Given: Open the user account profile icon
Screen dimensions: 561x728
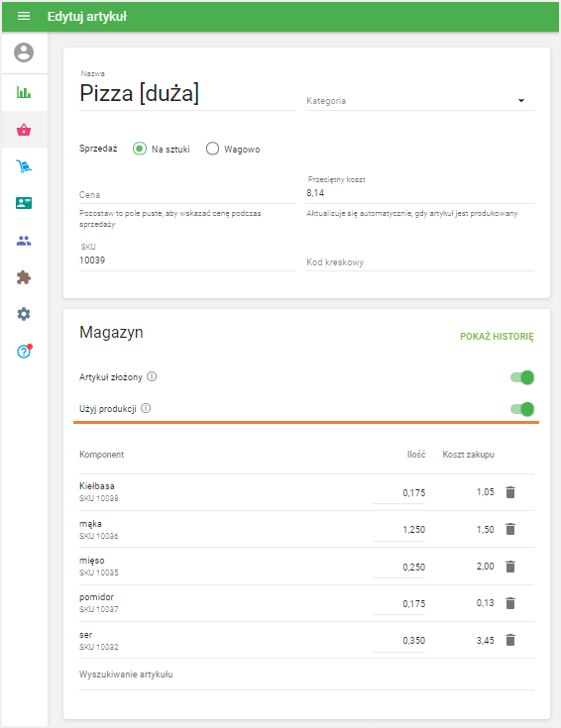Looking at the screenshot, I should point(24,52).
